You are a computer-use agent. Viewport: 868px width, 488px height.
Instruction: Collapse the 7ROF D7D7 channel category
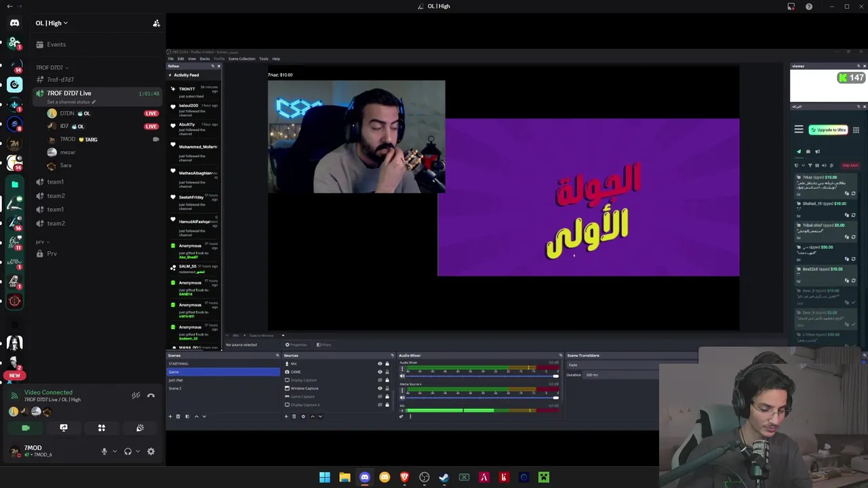pyautogui.click(x=52, y=68)
